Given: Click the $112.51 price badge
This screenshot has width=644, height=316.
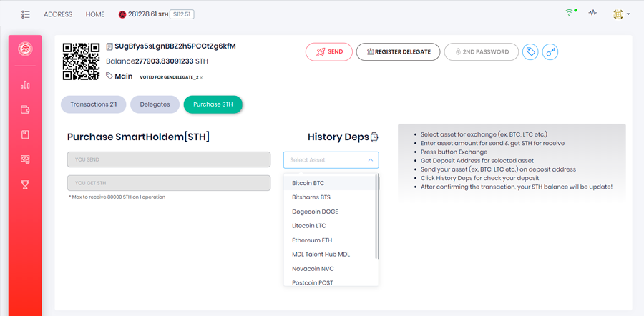Looking at the screenshot, I should (x=182, y=14).
